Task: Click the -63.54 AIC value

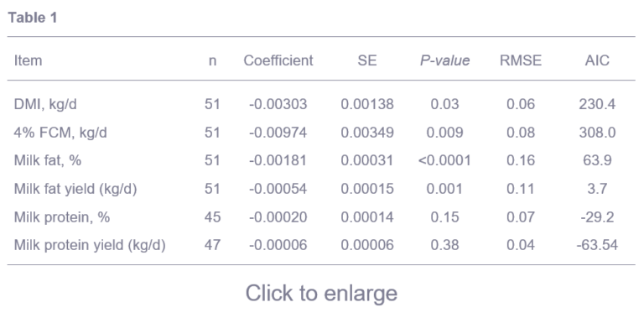Action: [x=597, y=245]
